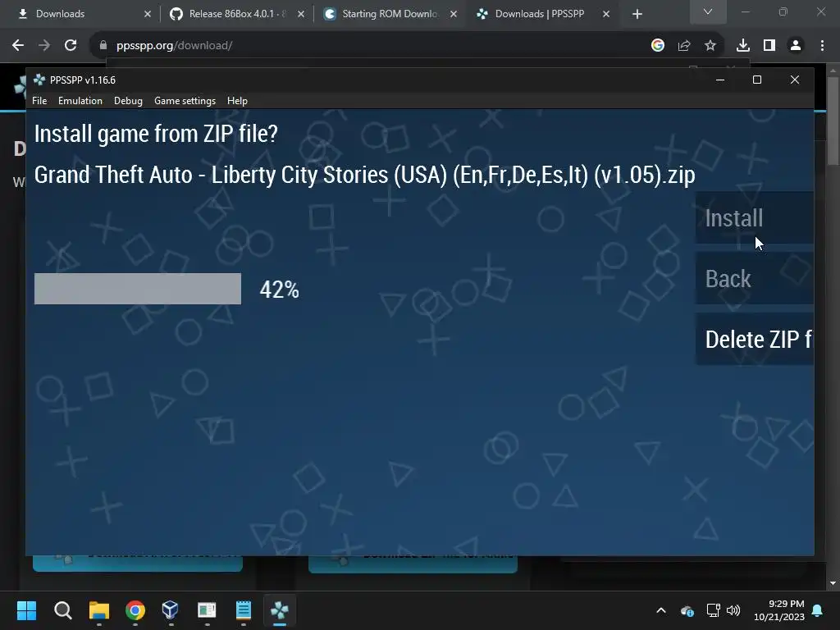The width and height of the screenshot is (840, 630).
Task: Open Windows Search from the taskbar
Action: click(x=63, y=609)
